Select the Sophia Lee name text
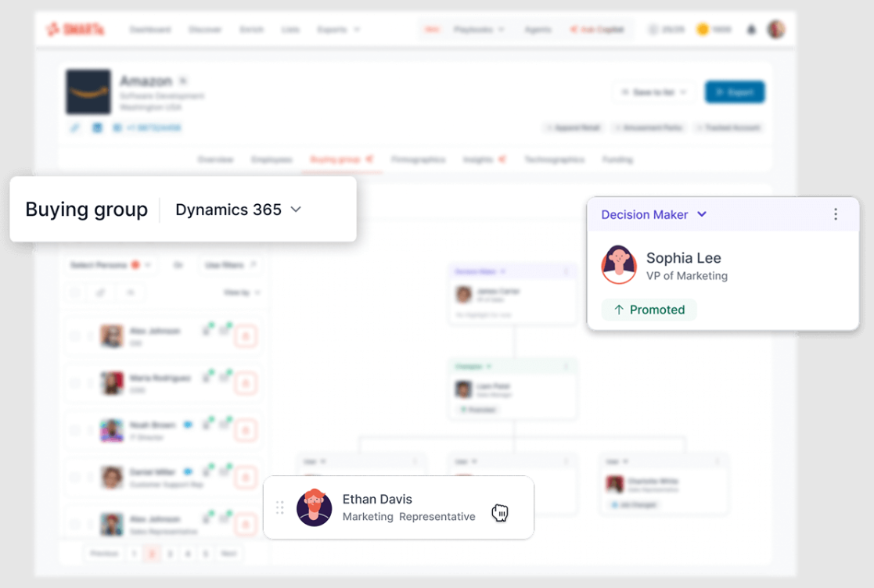This screenshot has width=874, height=588. click(x=683, y=258)
